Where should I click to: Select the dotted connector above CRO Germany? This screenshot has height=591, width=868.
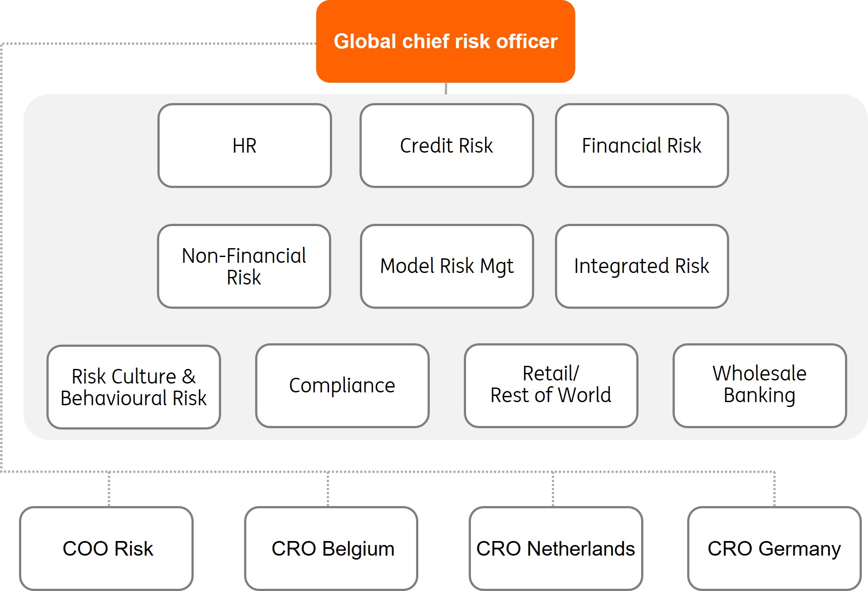[x=774, y=489]
